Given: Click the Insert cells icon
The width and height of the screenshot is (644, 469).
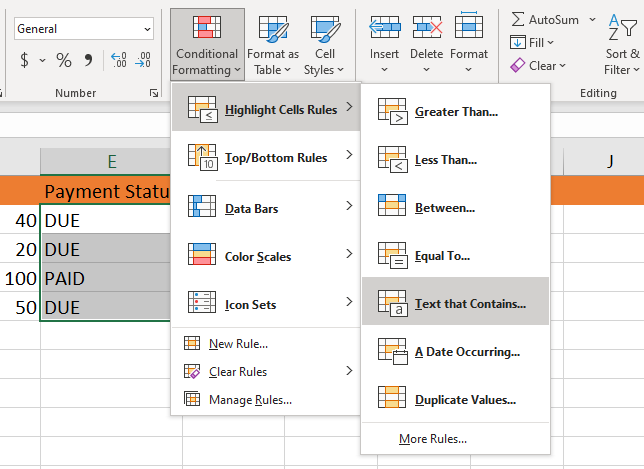Looking at the screenshot, I should coord(384,28).
